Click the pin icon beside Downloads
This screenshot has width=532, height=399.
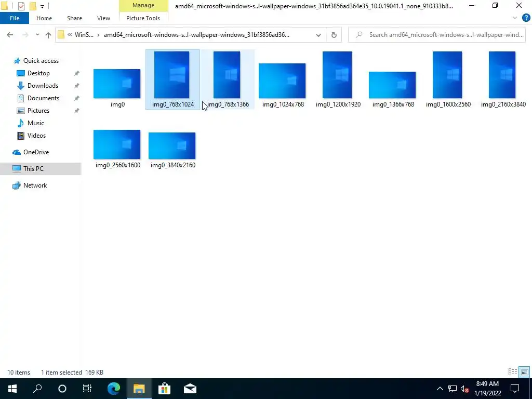tap(77, 86)
